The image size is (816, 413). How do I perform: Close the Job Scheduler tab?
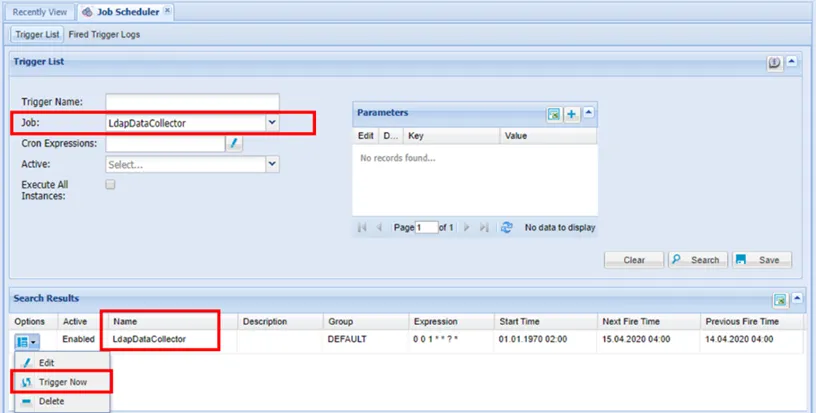[167, 10]
